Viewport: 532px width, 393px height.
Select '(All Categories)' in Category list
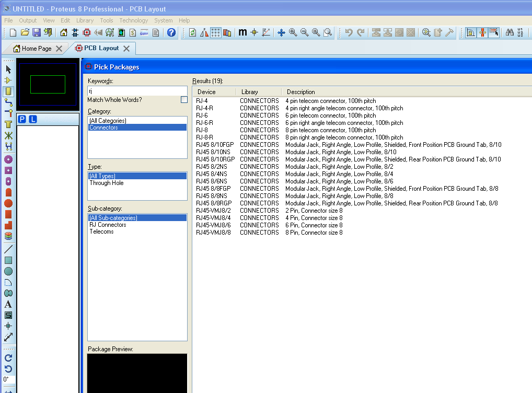[x=137, y=121]
